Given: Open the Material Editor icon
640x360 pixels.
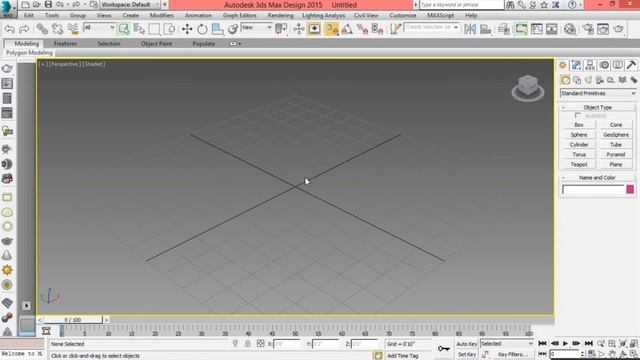Looking at the screenshot, I should click(x=570, y=29).
